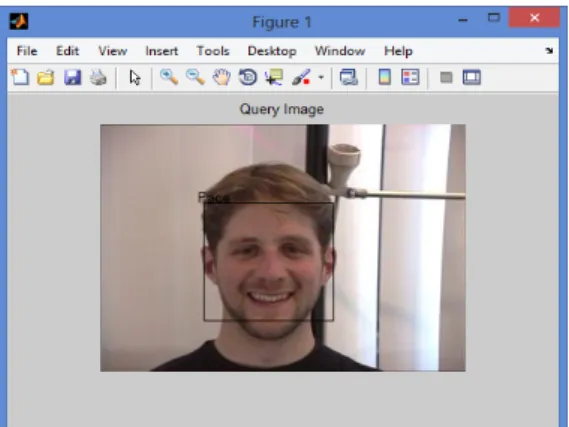Select the Edit Plot arrow tool
This screenshot has height=427, width=569.
135,78
